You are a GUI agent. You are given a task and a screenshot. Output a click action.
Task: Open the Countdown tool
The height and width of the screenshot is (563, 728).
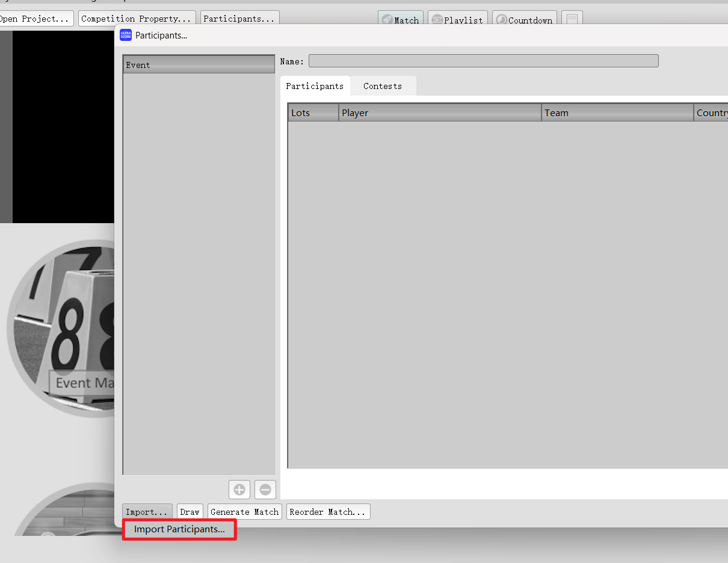[x=524, y=20]
